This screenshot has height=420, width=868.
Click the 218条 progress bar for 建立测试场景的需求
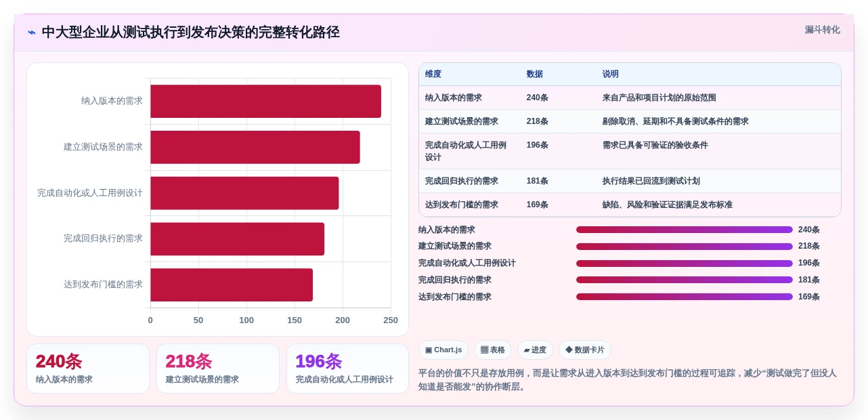tap(684, 247)
